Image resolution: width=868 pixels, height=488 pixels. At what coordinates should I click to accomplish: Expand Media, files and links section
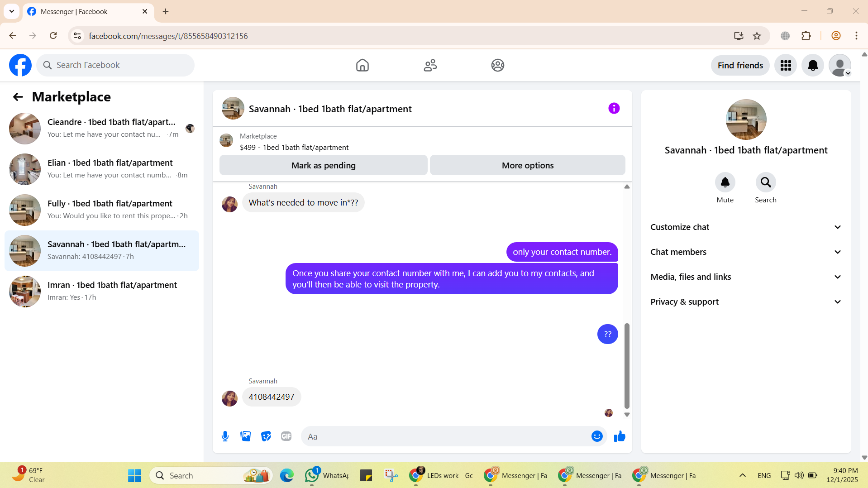(746, 277)
